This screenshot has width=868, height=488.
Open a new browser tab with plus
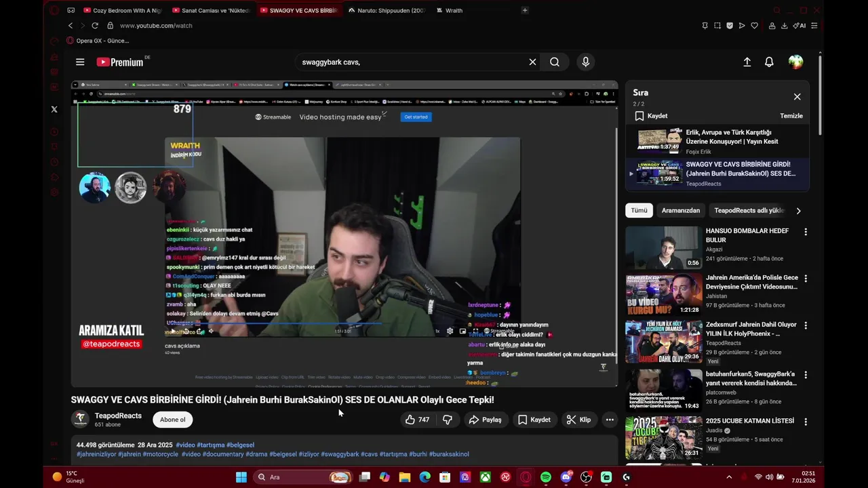click(525, 10)
